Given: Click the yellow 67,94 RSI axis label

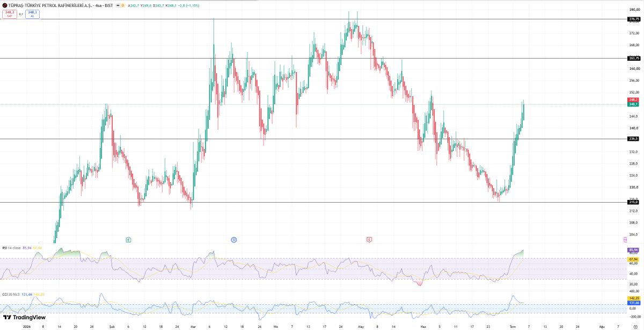Looking at the screenshot, I should [x=633, y=259].
